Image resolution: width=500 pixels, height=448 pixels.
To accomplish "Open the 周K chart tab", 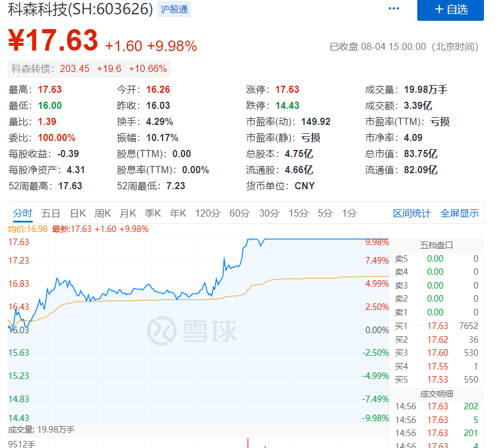I will [103, 213].
